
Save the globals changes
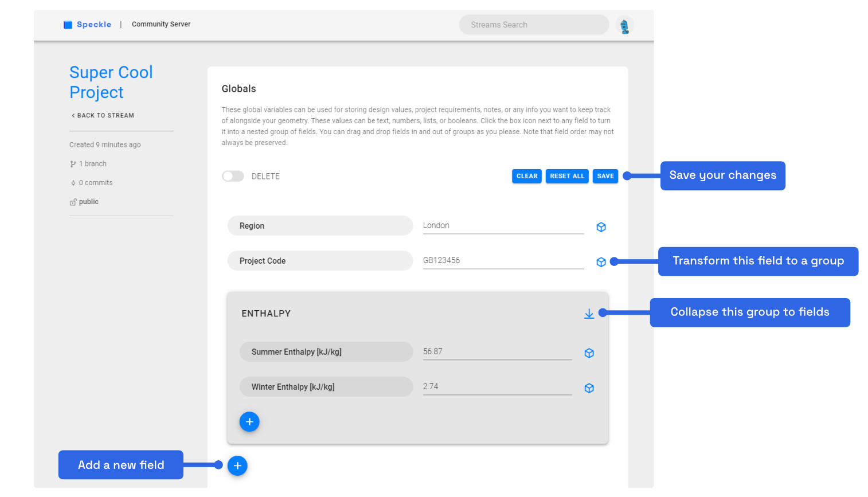pyautogui.click(x=605, y=176)
